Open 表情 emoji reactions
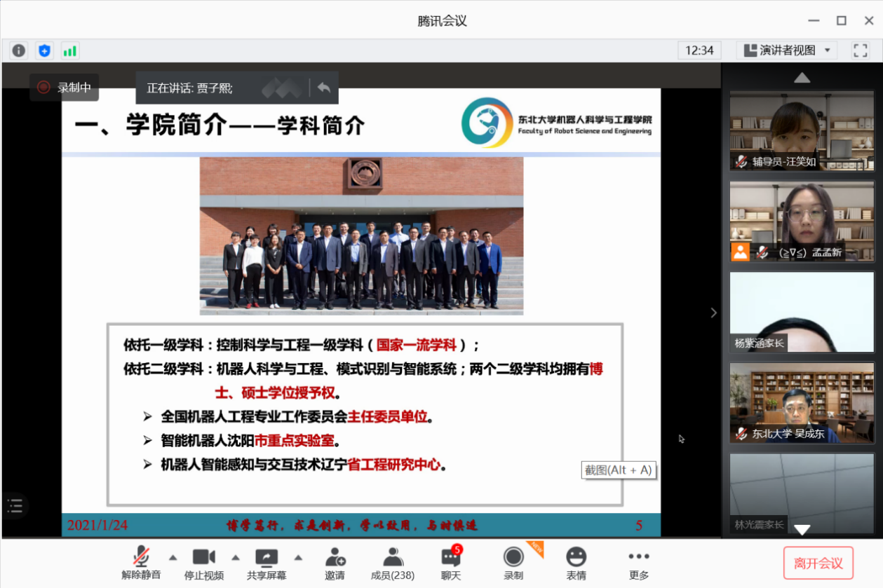The width and height of the screenshot is (883, 588). [576, 563]
